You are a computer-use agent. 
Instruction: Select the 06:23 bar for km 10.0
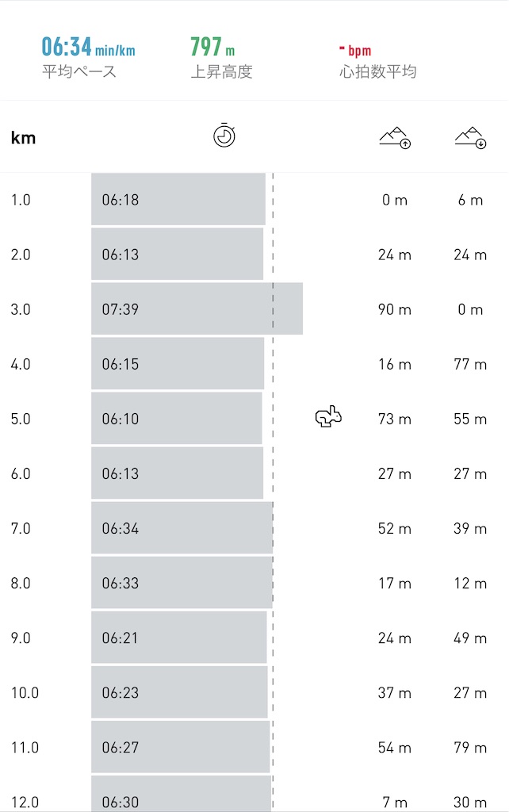point(180,692)
